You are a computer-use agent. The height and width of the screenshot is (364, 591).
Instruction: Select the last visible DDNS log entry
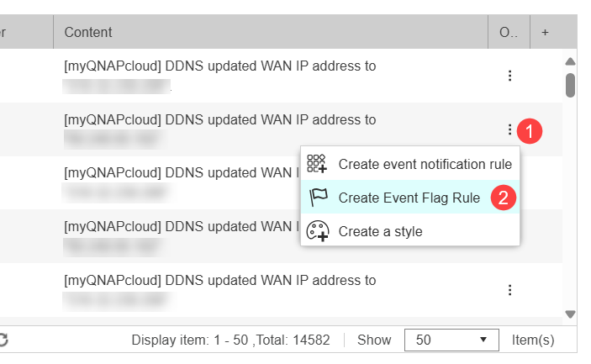[219, 281]
